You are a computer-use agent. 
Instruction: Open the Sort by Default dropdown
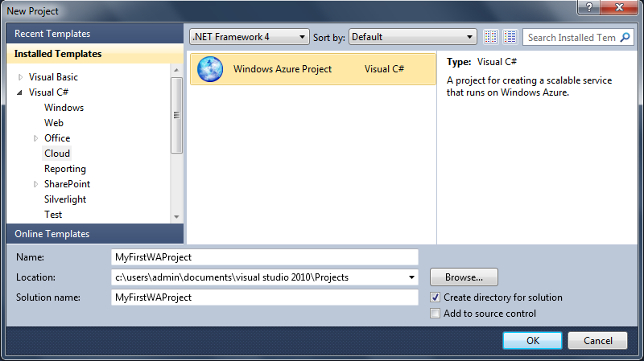470,37
